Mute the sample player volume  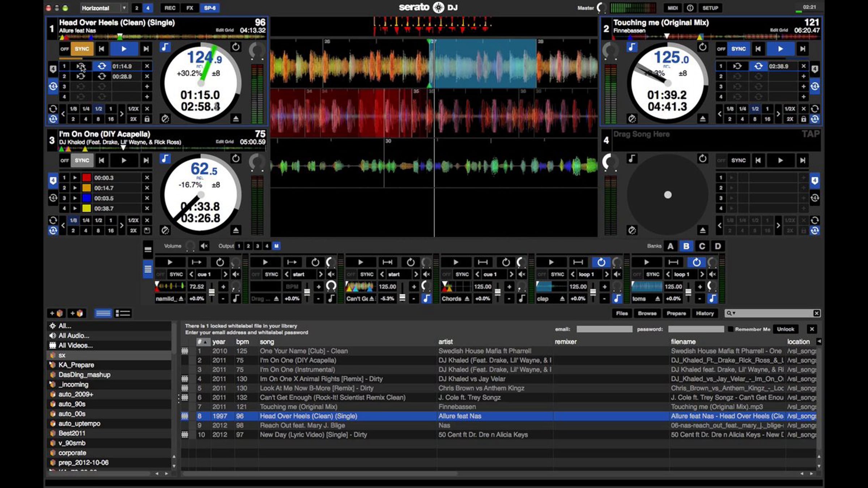click(204, 246)
